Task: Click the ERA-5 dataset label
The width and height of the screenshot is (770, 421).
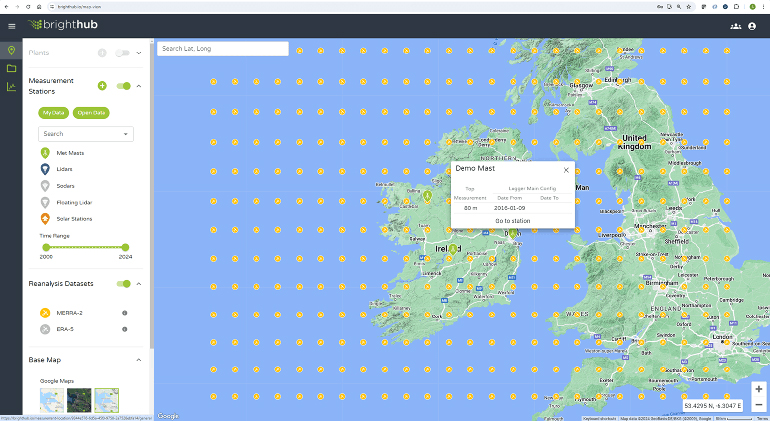Action: pos(65,329)
